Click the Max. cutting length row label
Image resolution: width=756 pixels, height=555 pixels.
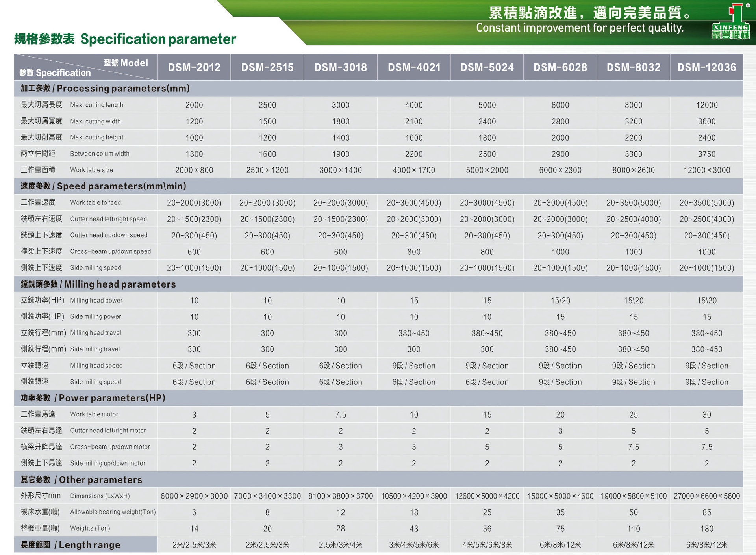pyautogui.click(x=97, y=105)
